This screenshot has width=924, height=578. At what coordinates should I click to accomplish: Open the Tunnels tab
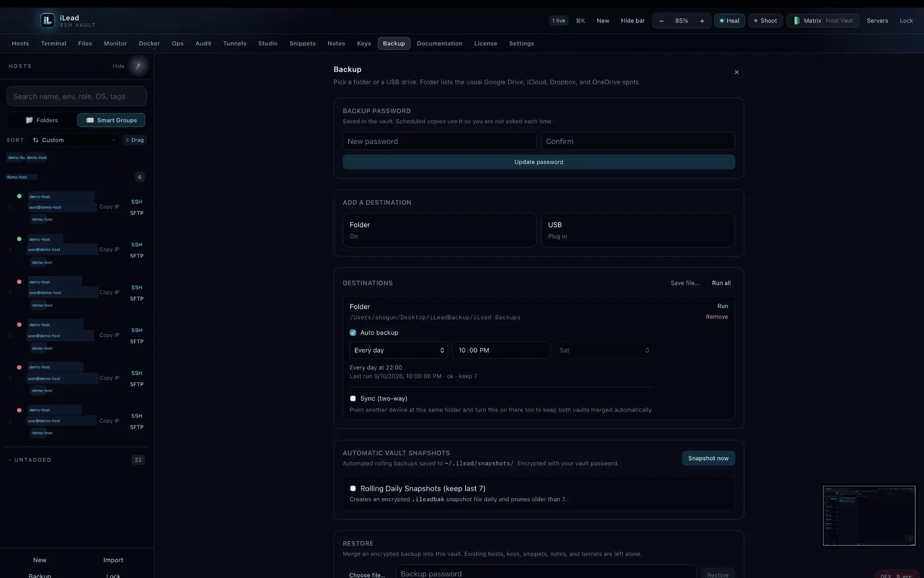click(x=235, y=43)
